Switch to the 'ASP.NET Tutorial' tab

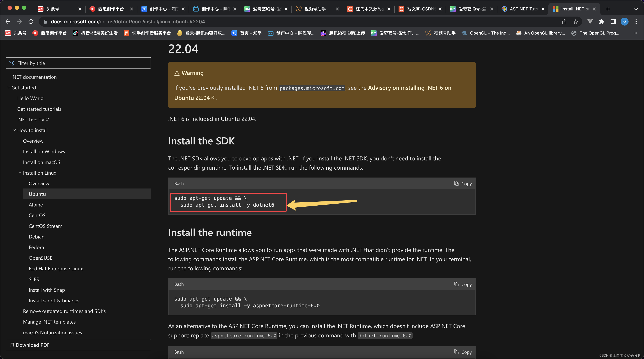point(523,9)
